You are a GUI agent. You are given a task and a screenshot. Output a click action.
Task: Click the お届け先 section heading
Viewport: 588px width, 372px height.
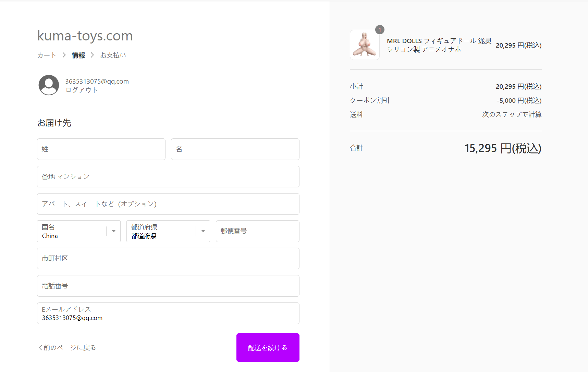click(54, 123)
